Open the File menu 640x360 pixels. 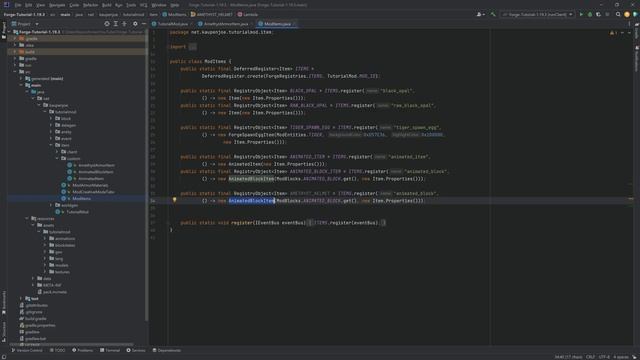[x=18, y=5]
